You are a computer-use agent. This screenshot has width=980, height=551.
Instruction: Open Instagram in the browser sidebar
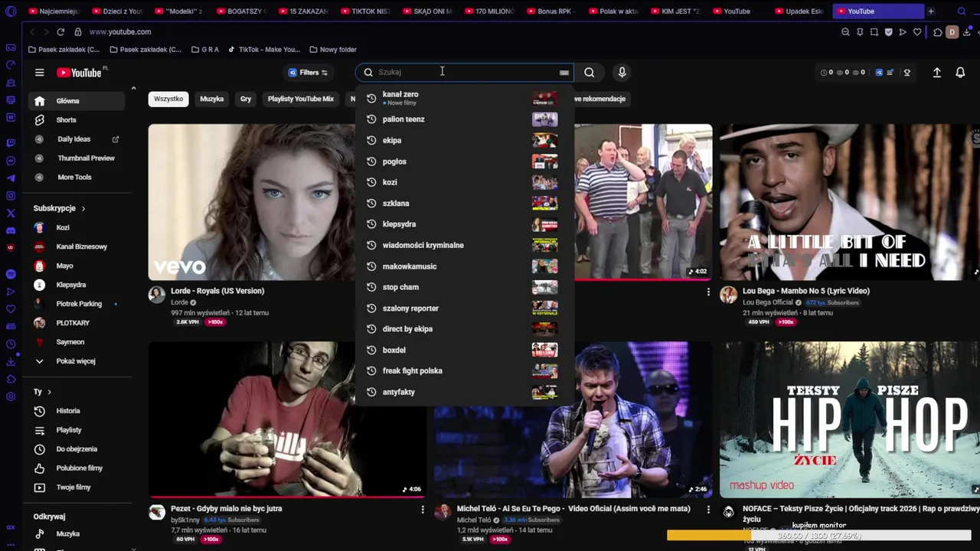click(11, 196)
